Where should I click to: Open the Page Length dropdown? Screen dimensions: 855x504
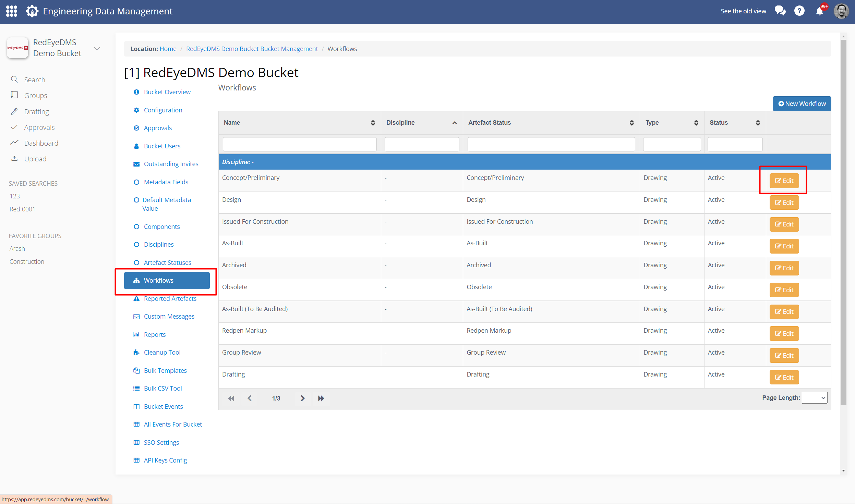(x=815, y=397)
